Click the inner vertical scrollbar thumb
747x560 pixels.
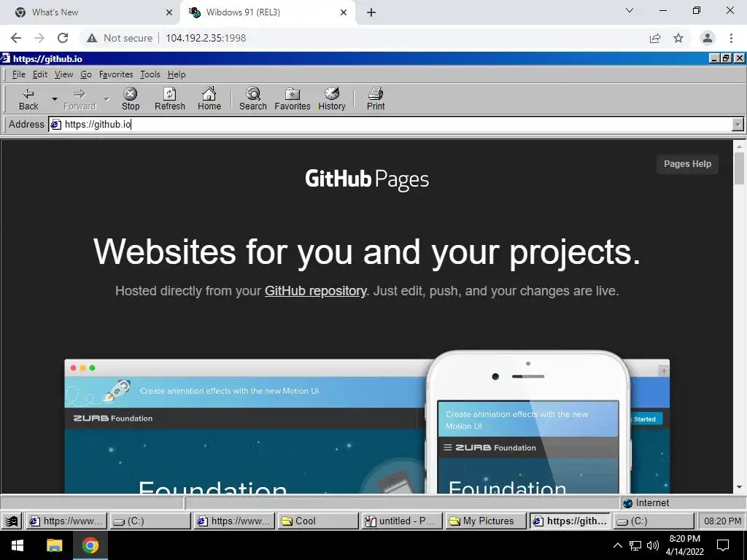[739, 168]
